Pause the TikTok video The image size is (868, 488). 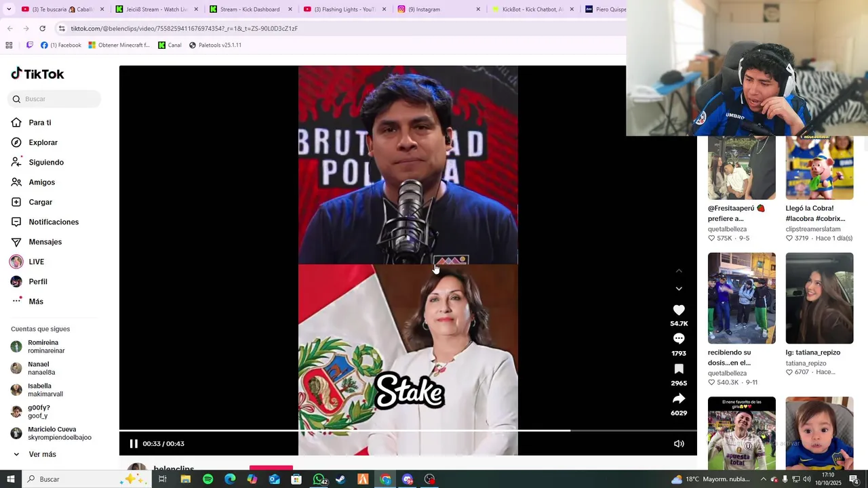coord(134,444)
